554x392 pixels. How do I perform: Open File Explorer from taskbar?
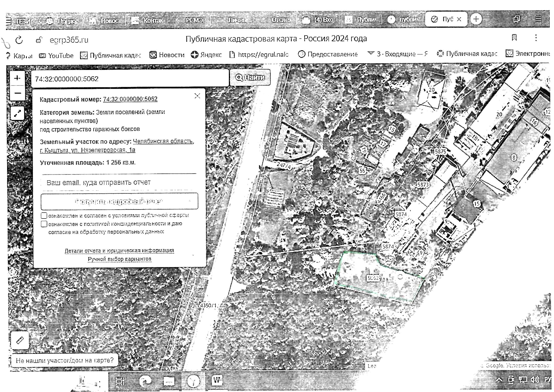point(169,381)
